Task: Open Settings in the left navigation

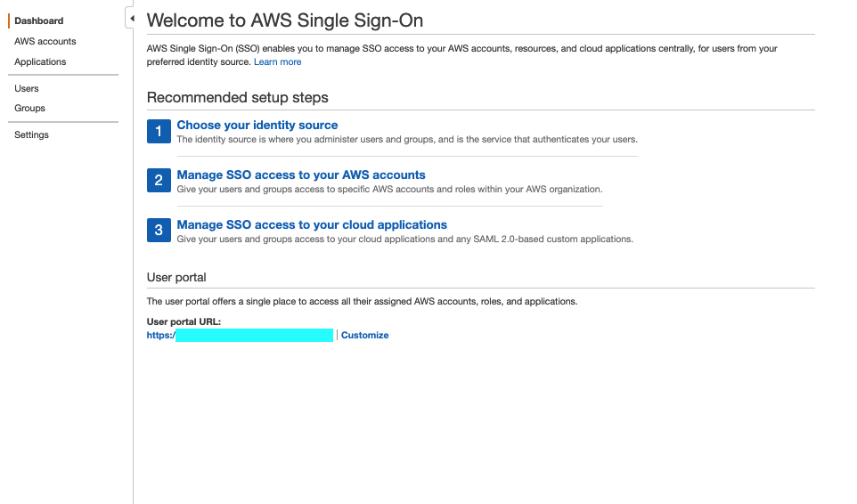Action: 31,134
